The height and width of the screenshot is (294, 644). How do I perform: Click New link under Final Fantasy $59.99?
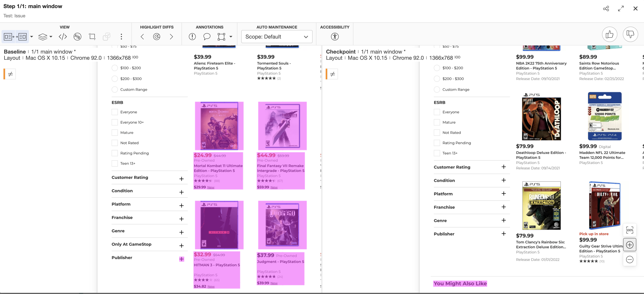point(274,187)
